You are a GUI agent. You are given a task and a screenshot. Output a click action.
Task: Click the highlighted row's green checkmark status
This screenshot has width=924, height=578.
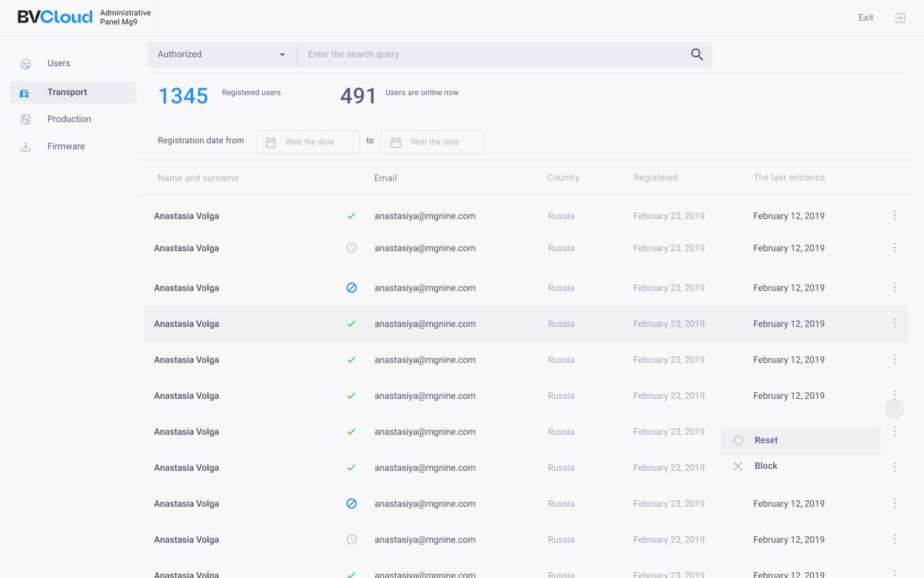(x=351, y=324)
